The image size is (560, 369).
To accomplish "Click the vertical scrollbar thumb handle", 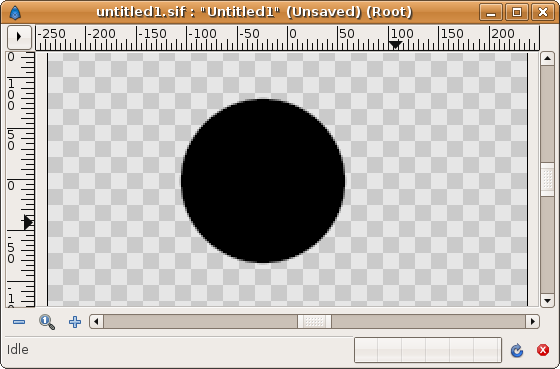I will [x=547, y=180].
